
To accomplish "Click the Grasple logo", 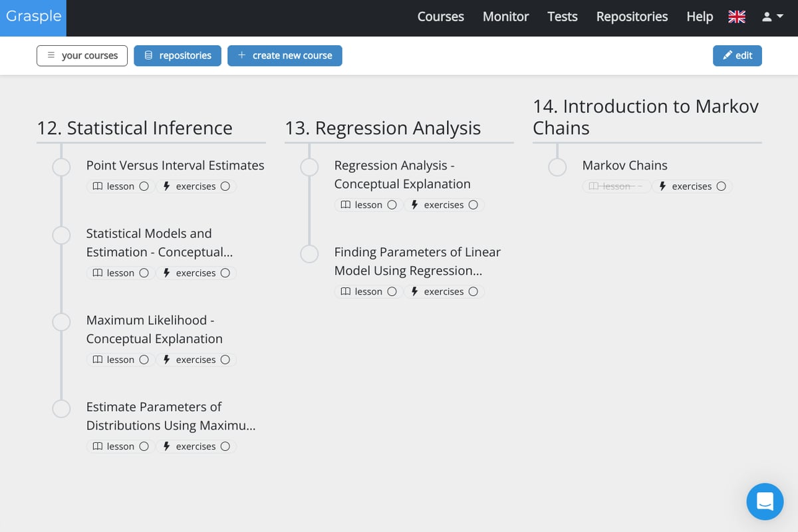I will point(33,17).
